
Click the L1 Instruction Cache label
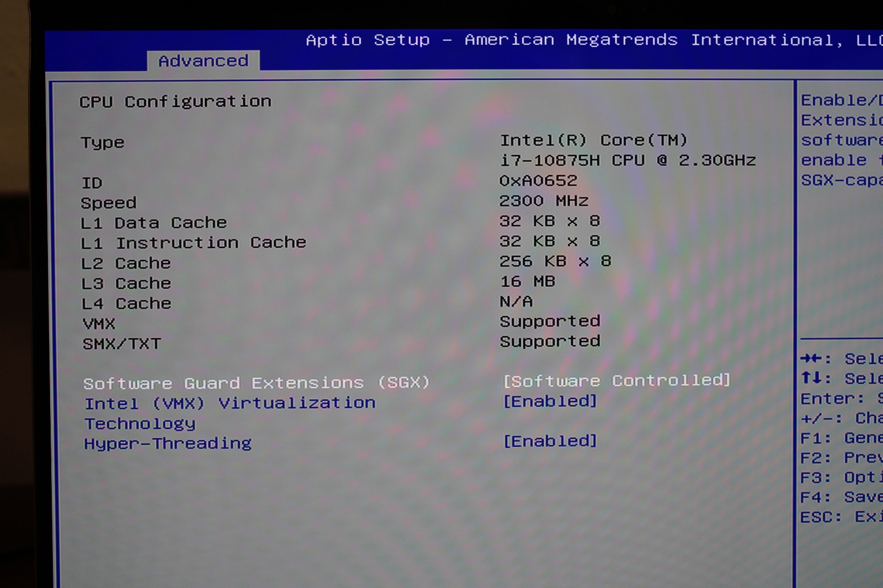[x=193, y=243]
